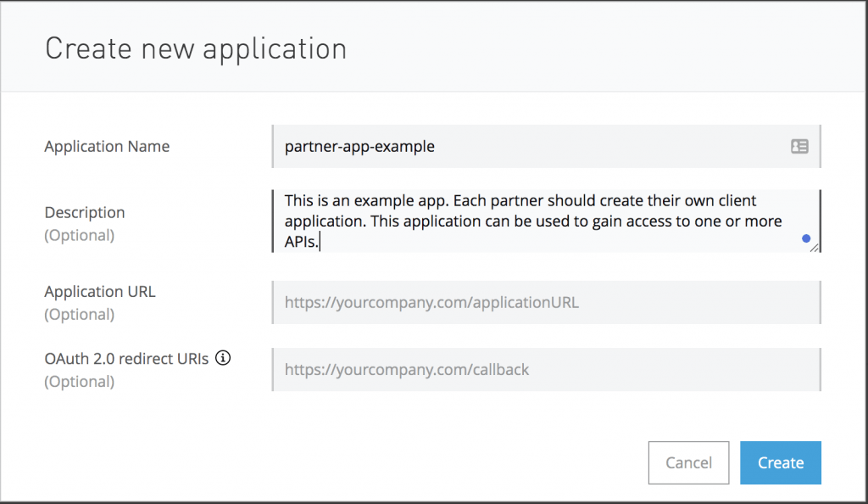Click the Application Name label

click(x=107, y=146)
